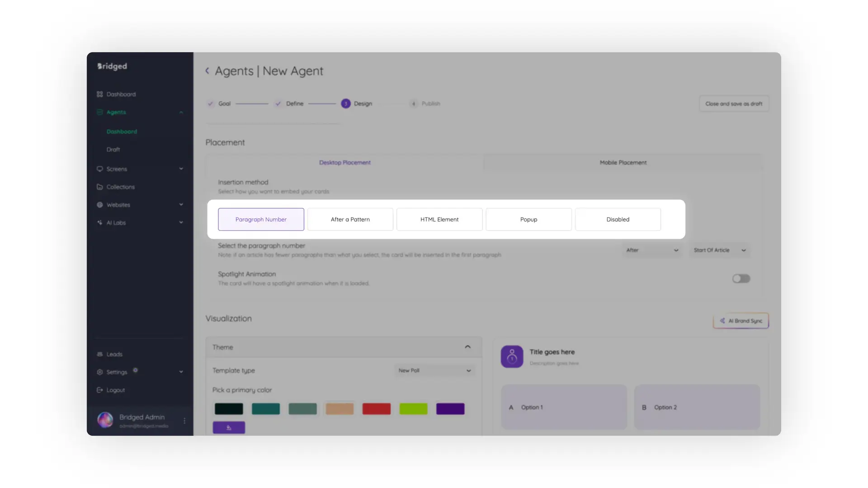This screenshot has height=488, width=868.
Task: Click the Close and save as draft button
Action: (733, 103)
